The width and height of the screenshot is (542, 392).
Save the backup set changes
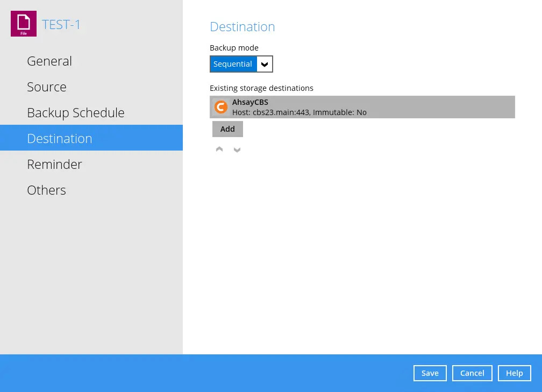click(x=430, y=373)
